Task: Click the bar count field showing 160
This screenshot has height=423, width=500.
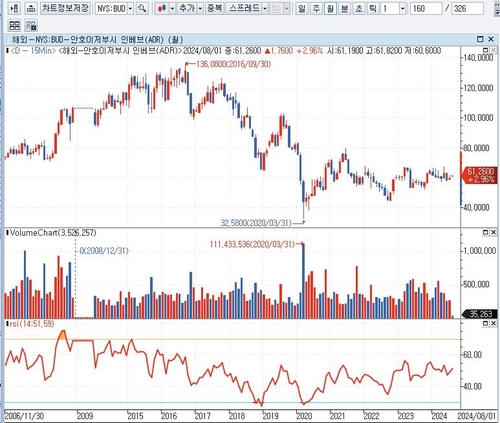Action: pos(426,8)
